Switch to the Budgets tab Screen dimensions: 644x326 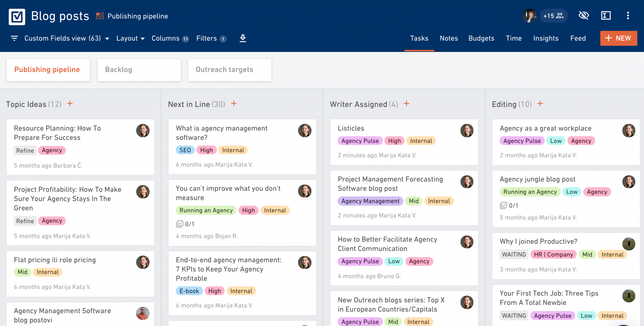click(481, 38)
